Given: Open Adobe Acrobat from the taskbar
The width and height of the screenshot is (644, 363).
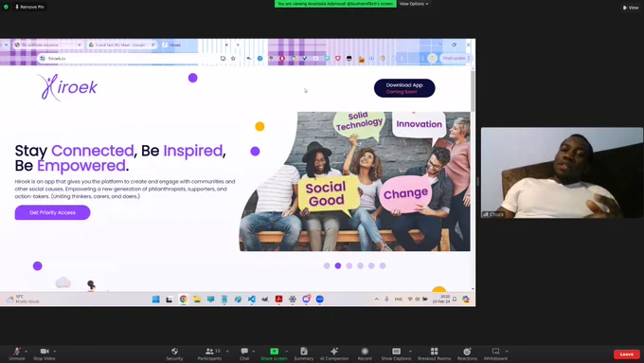Looking at the screenshot, I should (278, 299).
